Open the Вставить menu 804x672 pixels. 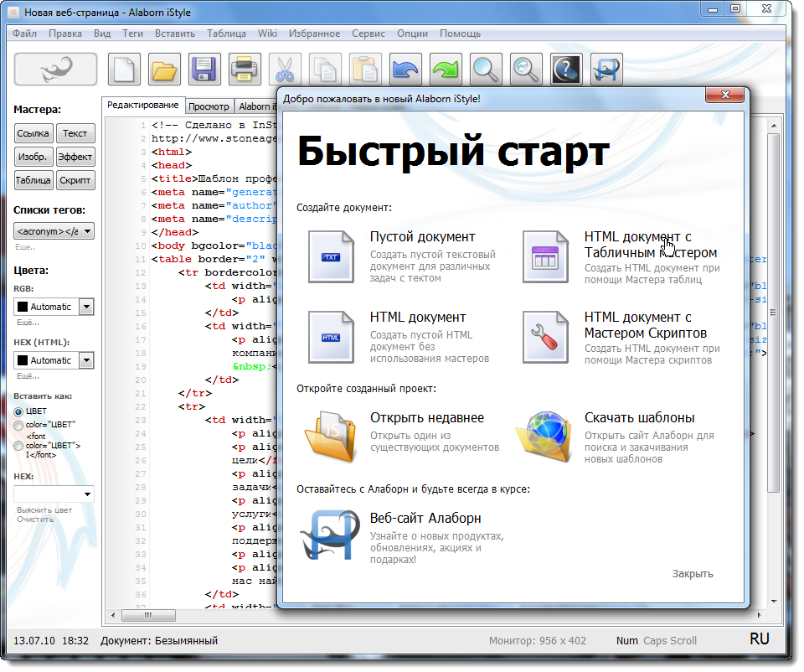[175, 34]
